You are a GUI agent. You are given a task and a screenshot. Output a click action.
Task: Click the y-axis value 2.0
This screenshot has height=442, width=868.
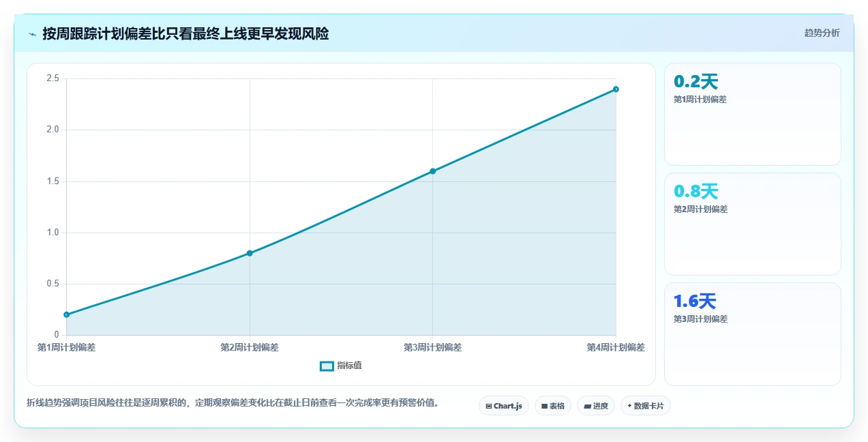pyautogui.click(x=53, y=130)
